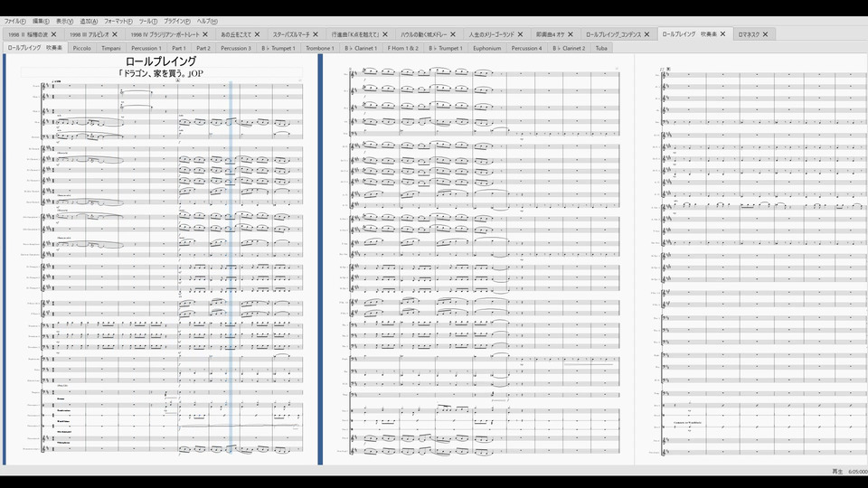This screenshot has width=868, height=488.
Task: Select the subtitle 「ドラゴン、家を買う。」OP
Action: pos(161,73)
